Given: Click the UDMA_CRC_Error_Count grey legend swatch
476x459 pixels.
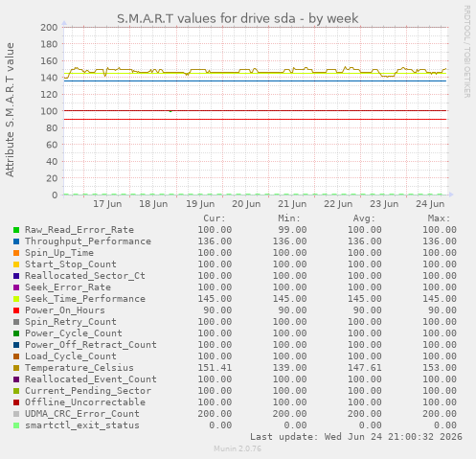Looking at the screenshot, I should 16,414.
